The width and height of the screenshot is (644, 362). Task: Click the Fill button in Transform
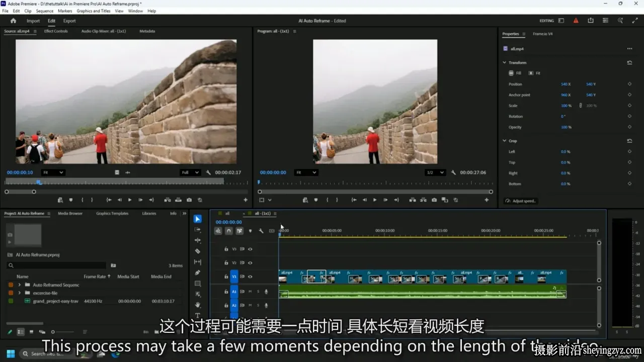pos(515,73)
